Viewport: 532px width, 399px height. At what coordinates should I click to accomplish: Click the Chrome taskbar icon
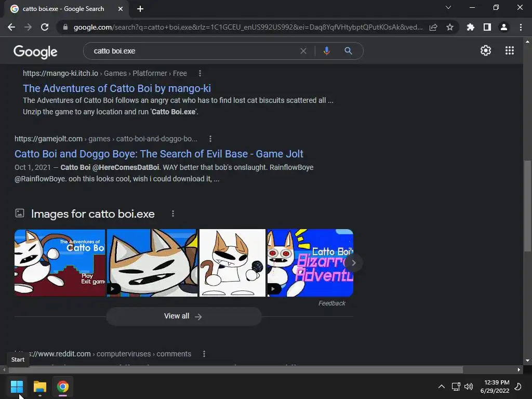[x=63, y=387]
